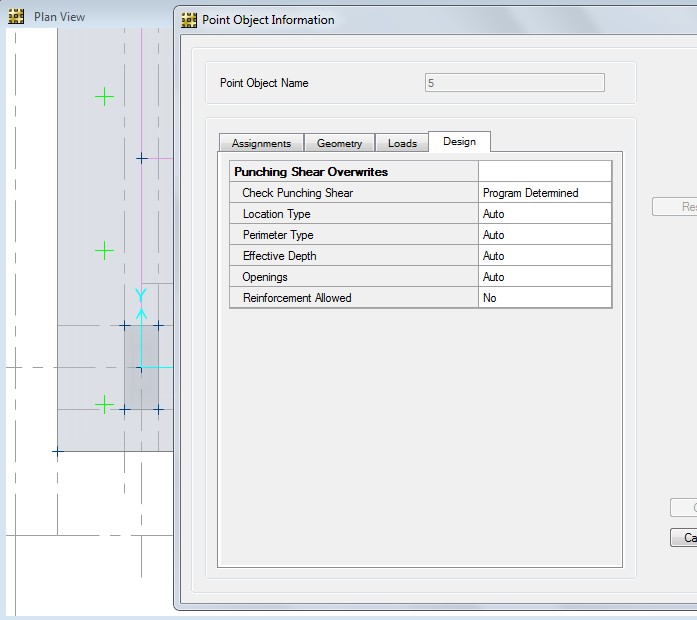697x620 pixels.
Task: Select the Openings row label
Action: pos(354,276)
